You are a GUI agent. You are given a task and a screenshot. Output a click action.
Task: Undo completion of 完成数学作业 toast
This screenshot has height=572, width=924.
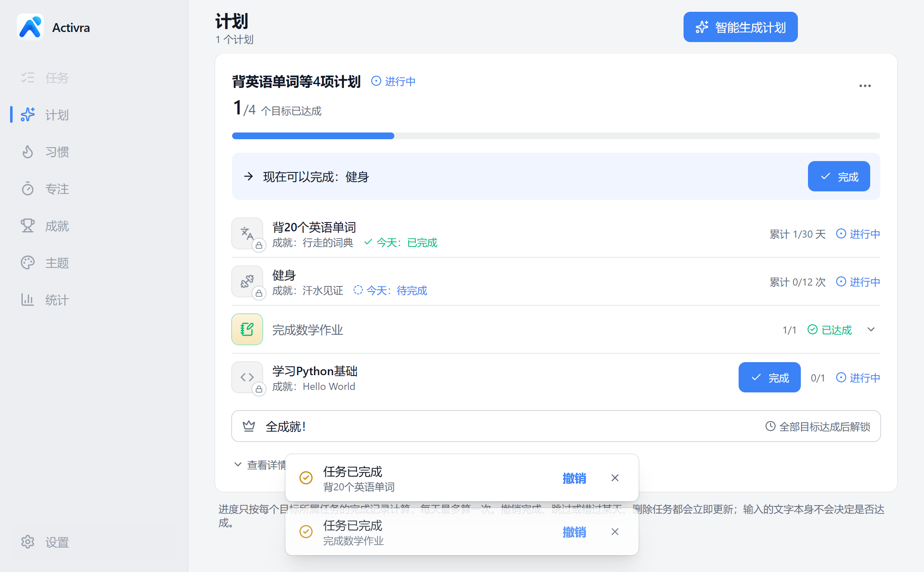[x=574, y=532]
